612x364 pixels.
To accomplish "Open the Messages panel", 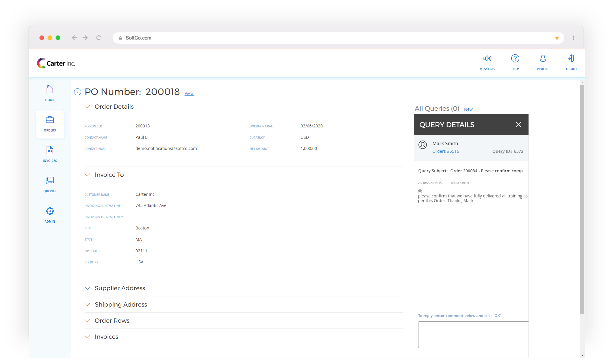I will coord(487,62).
